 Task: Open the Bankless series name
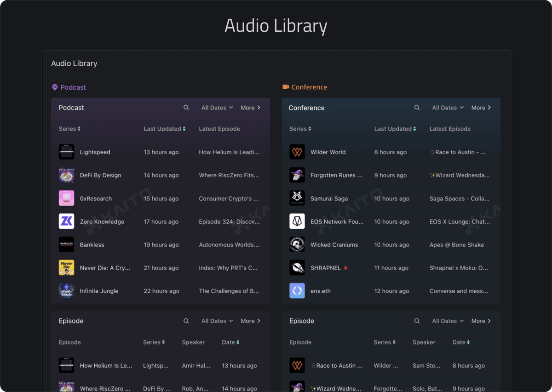coord(92,245)
